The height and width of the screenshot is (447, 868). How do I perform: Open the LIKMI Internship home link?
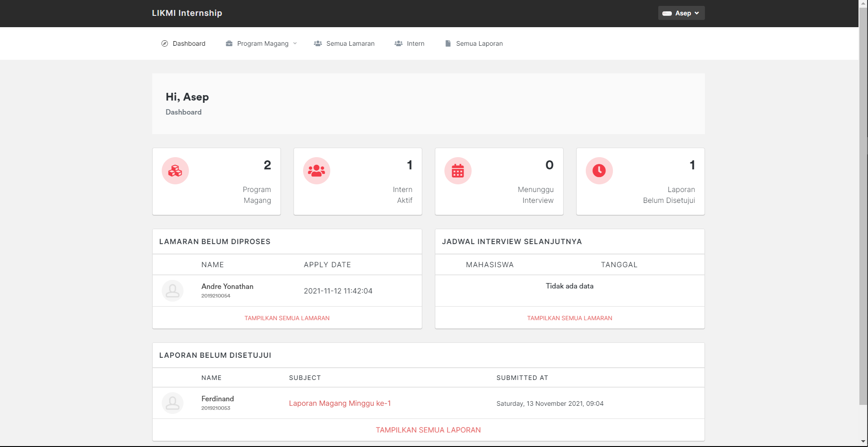click(x=187, y=13)
